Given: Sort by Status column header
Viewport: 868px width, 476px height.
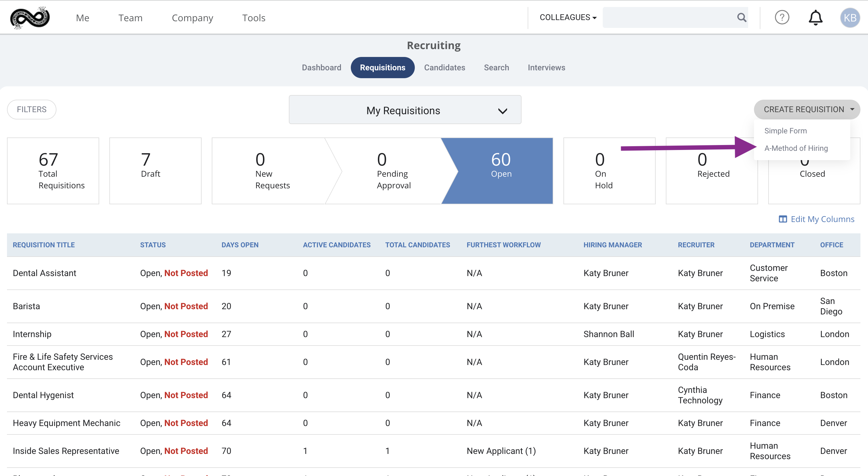Looking at the screenshot, I should 153,245.
